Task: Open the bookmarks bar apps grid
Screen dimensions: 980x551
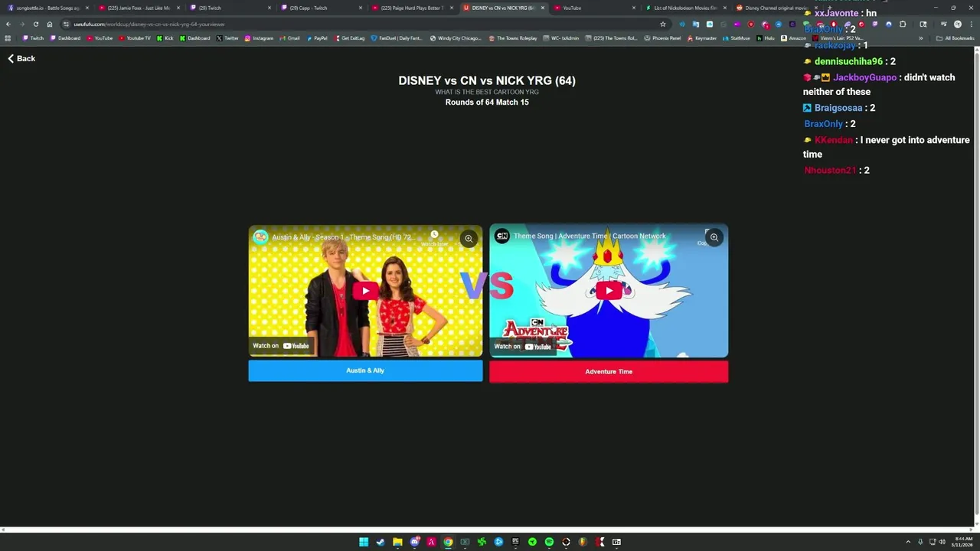Action: tap(8, 38)
